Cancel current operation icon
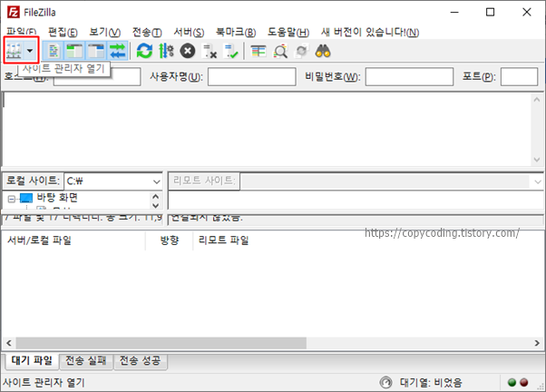Viewport: 546px width, 392px height. (188, 51)
